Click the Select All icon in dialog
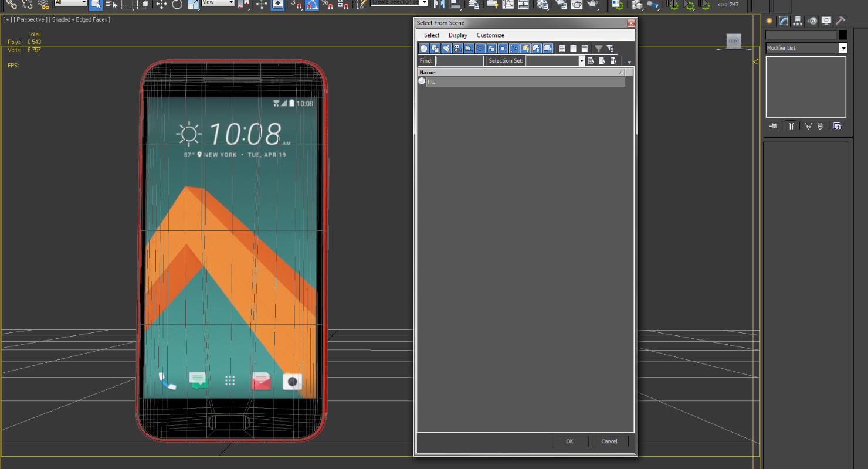Image resolution: width=868 pixels, height=469 pixels. [562, 49]
